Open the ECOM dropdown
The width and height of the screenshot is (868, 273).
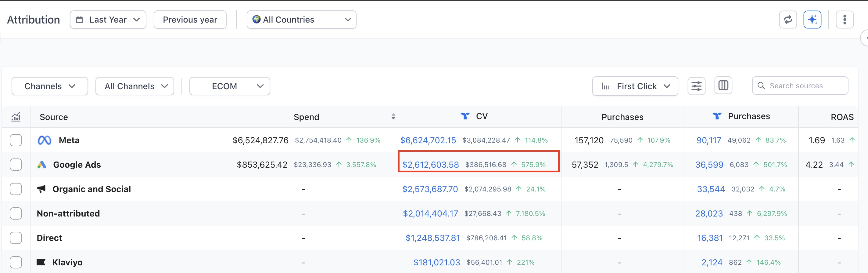pyautogui.click(x=230, y=86)
